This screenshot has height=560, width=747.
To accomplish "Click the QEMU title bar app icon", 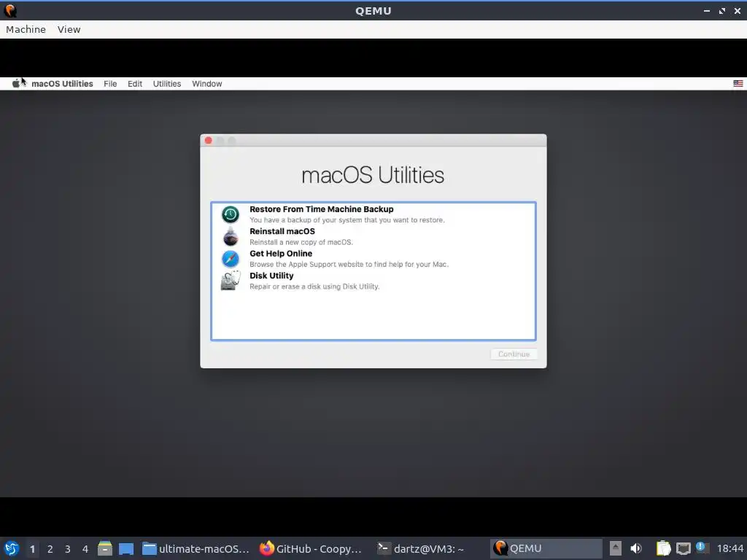I will tap(10, 10).
